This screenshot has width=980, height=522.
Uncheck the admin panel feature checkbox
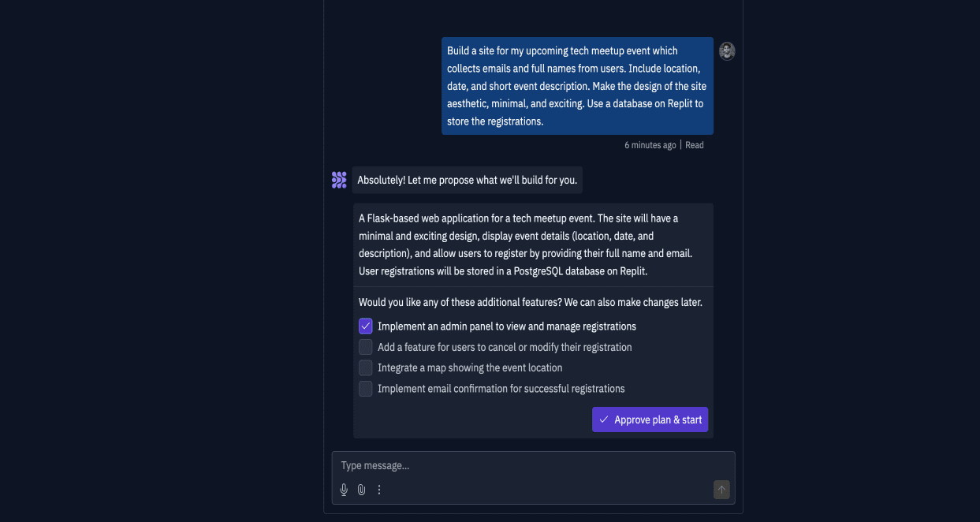coord(366,326)
